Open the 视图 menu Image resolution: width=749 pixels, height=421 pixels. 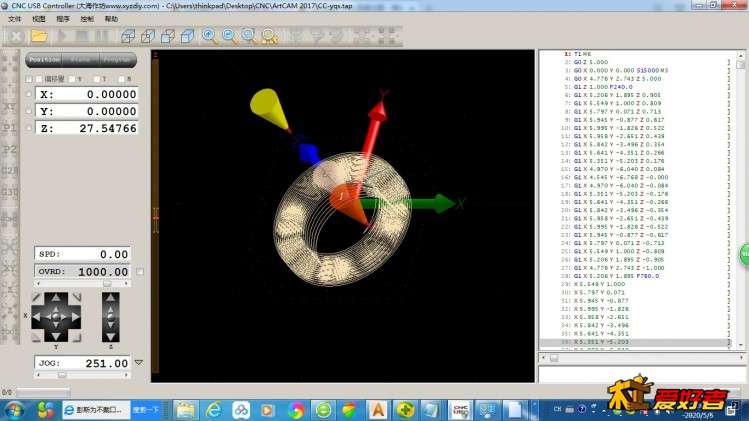(x=39, y=19)
